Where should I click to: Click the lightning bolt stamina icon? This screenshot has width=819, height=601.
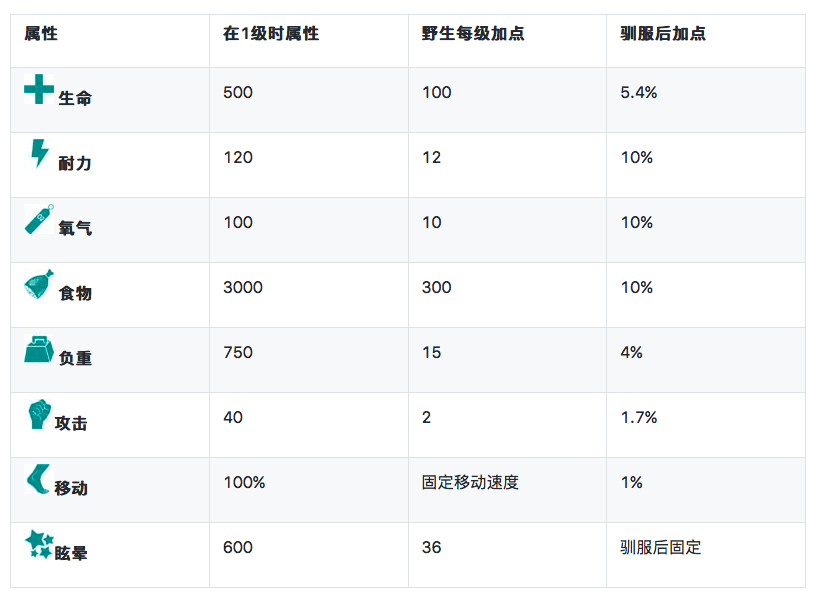[x=39, y=154]
